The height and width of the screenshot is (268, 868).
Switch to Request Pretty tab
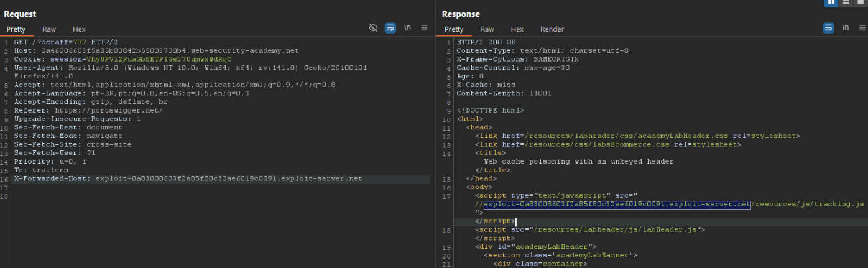coord(16,29)
